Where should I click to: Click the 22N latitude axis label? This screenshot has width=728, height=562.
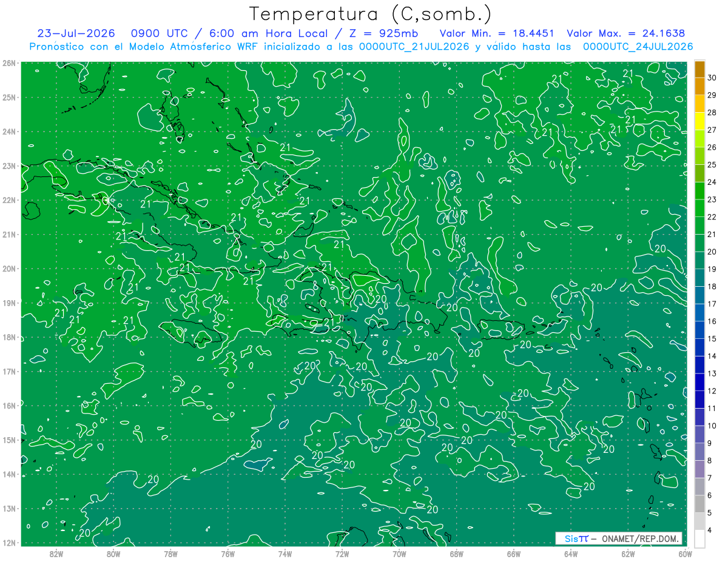point(9,200)
